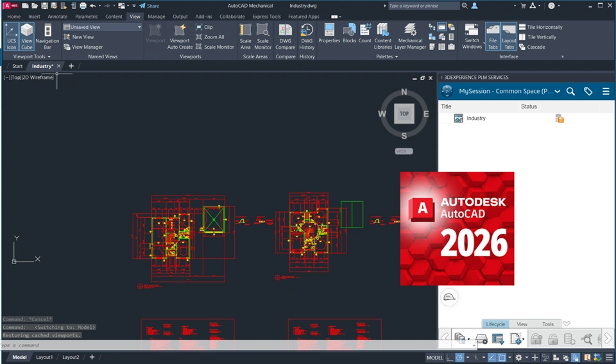Click the lock with key icon
Viewport: 616px width, 364px height.
[536, 338]
